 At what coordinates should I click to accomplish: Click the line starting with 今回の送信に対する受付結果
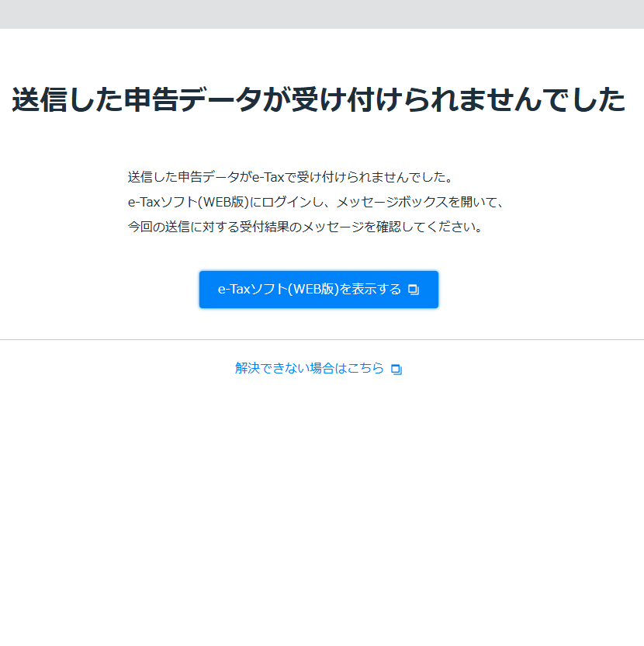click(x=305, y=227)
